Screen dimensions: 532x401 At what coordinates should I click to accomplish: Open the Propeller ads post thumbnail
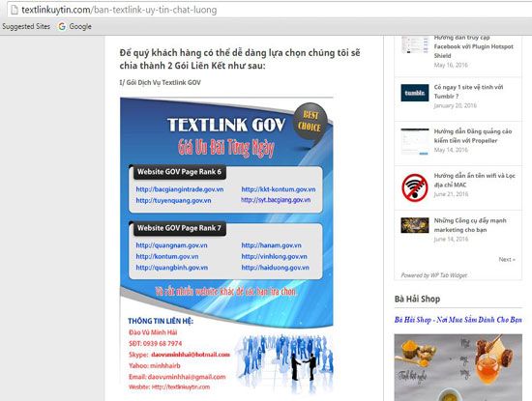point(415,141)
